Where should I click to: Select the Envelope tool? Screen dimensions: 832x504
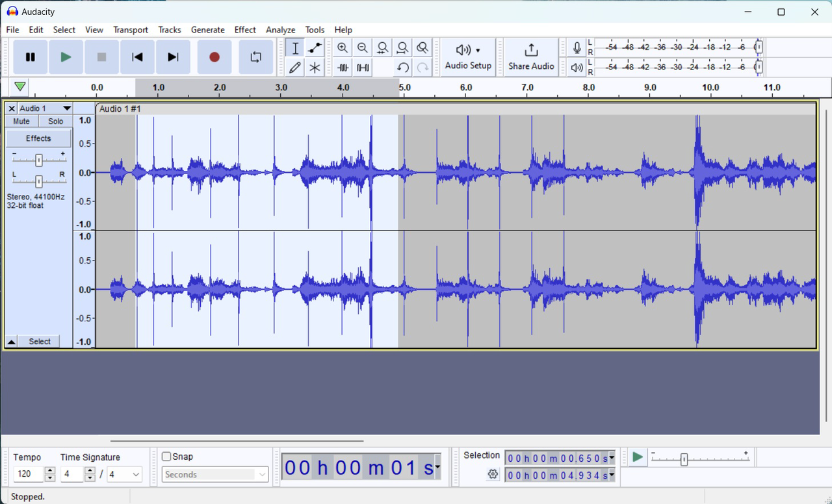tap(315, 47)
